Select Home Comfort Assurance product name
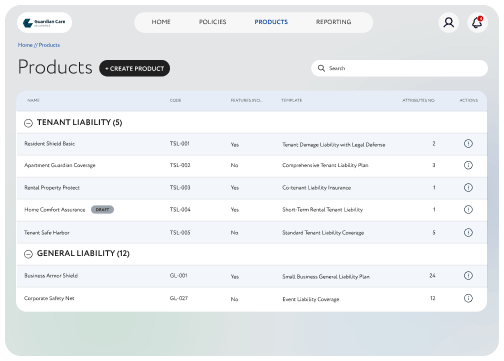The width and height of the screenshot is (504, 361). tap(55, 210)
